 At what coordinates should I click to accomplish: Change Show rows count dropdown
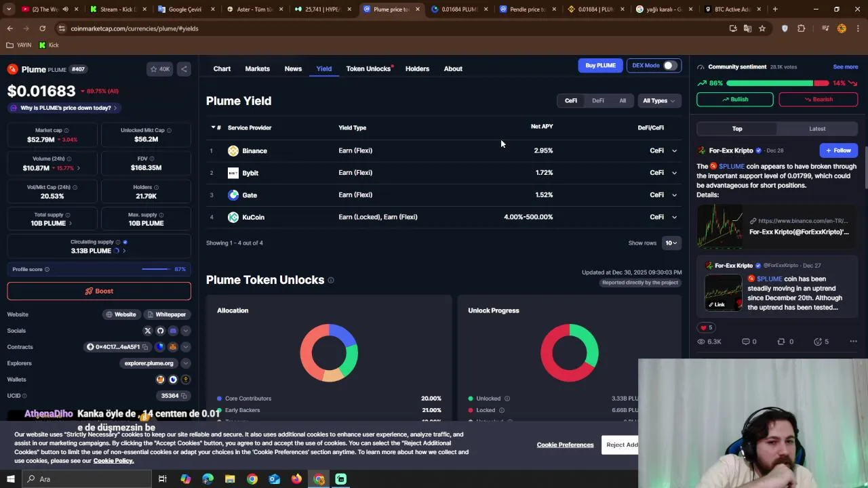671,243
